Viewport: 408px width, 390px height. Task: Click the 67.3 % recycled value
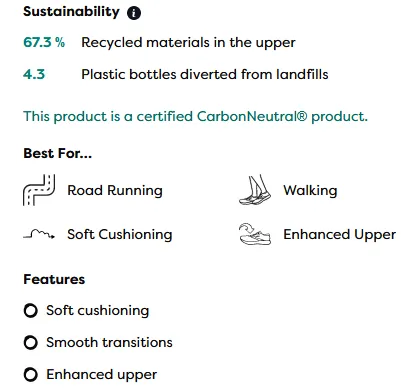tap(44, 42)
